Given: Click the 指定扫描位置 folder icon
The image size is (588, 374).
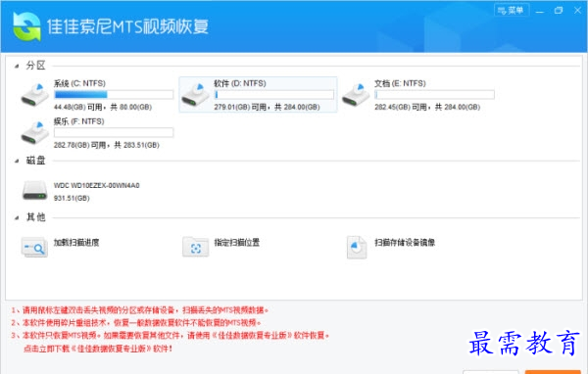Looking at the screenshot, I should (195, 247).
